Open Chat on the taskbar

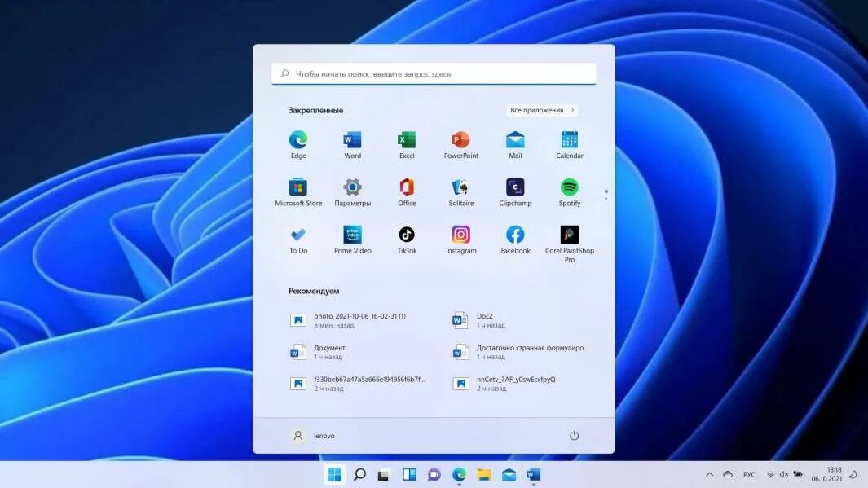[x=434, y=475]
